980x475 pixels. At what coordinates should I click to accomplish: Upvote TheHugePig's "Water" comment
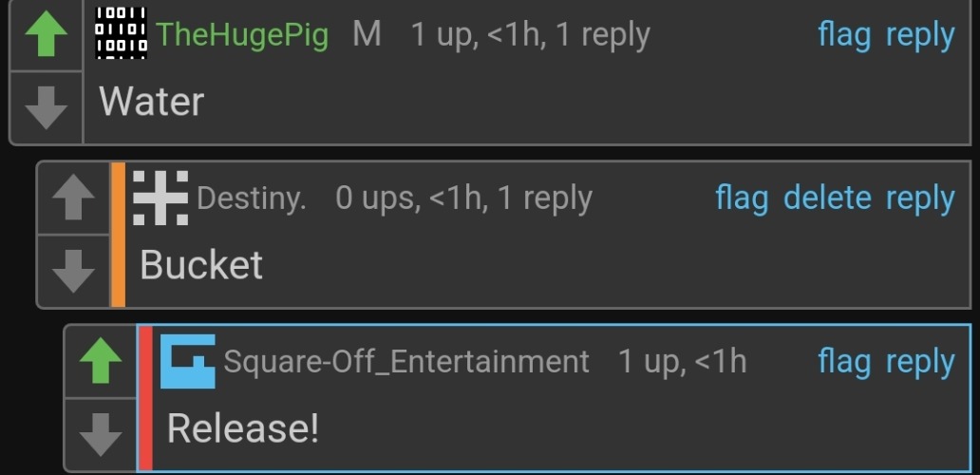click(x=47, y=34)
